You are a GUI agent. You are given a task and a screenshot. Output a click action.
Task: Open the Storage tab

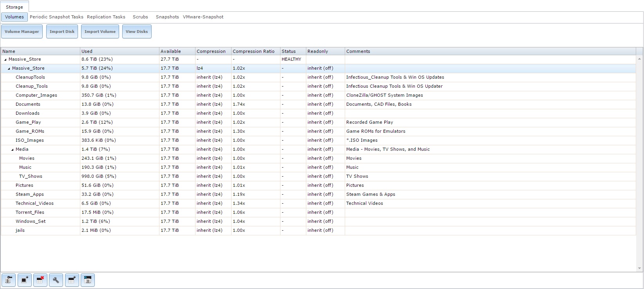14,7
